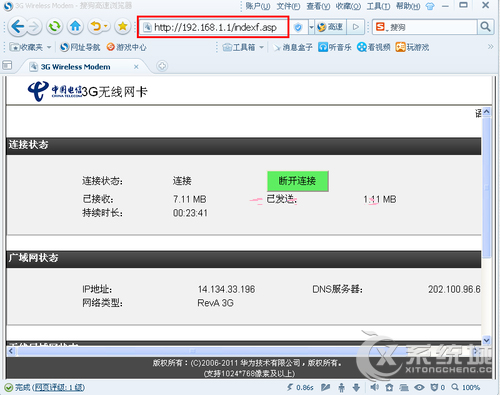Open the 消息盒子 message box
Screen dimensions: 500x395
coord(293,47)
